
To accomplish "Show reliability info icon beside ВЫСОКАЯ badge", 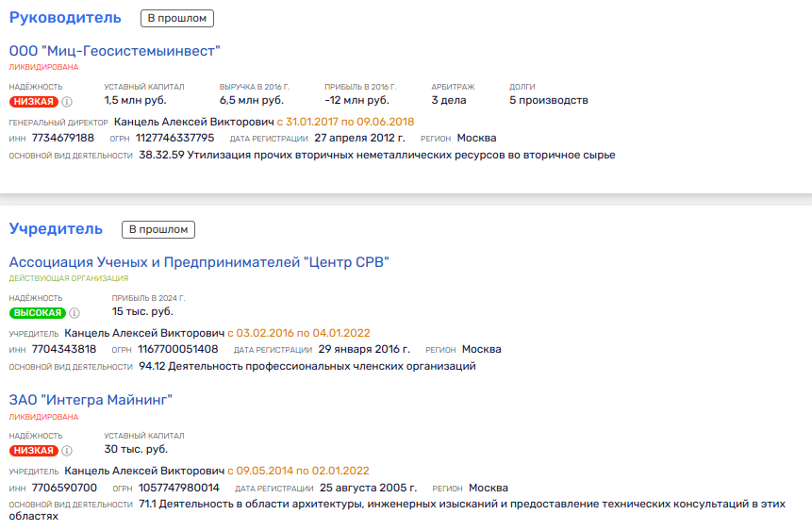I will pyautogui.click(x=75, y=313).
